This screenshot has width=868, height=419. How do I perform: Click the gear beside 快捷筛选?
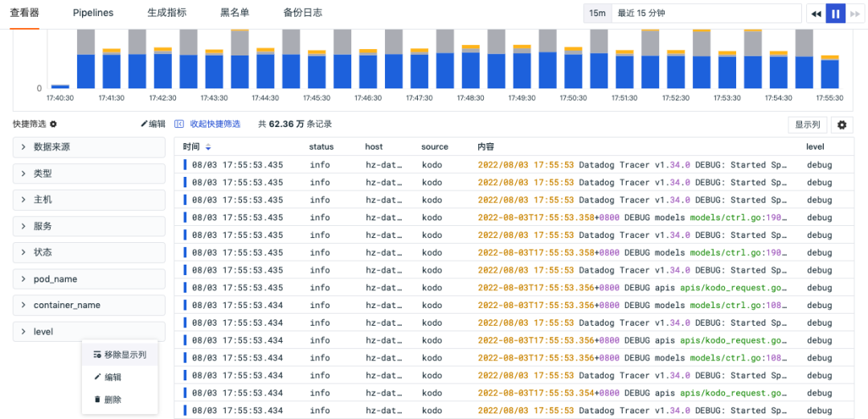[x=53, y=125]
